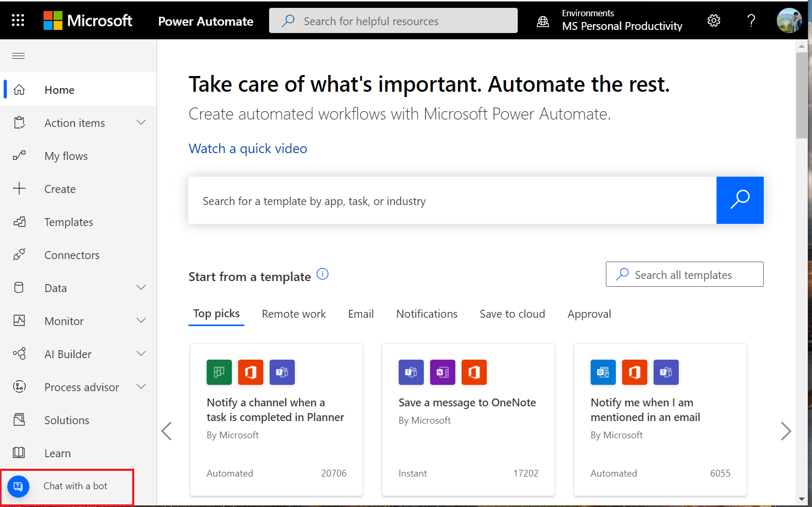
Task: Click the blue template search magnifier button
Action: click(740, 200)
